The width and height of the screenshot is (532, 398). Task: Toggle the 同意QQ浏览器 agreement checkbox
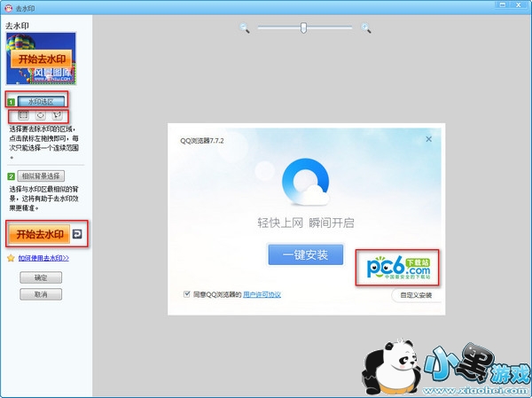[186, 293]
